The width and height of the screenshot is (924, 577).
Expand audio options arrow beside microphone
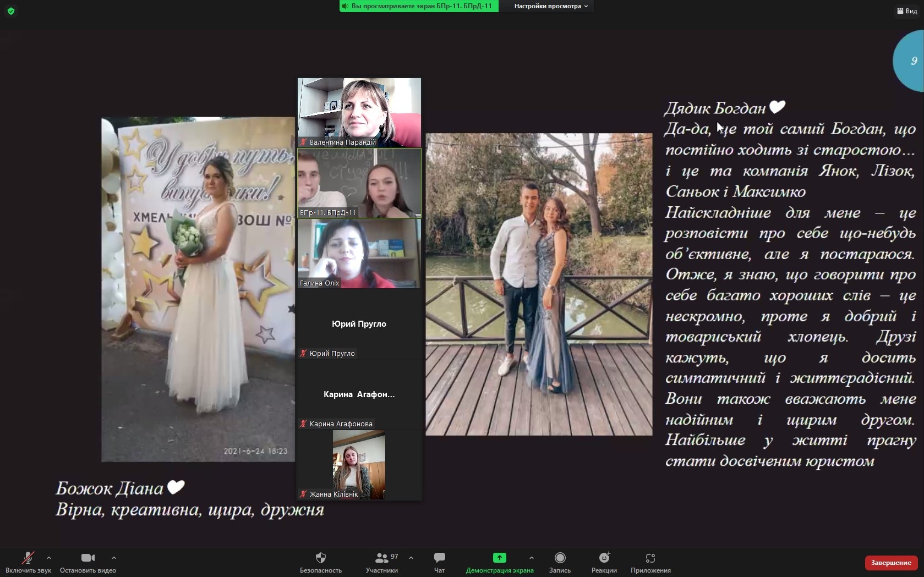[x=49, y=557]
